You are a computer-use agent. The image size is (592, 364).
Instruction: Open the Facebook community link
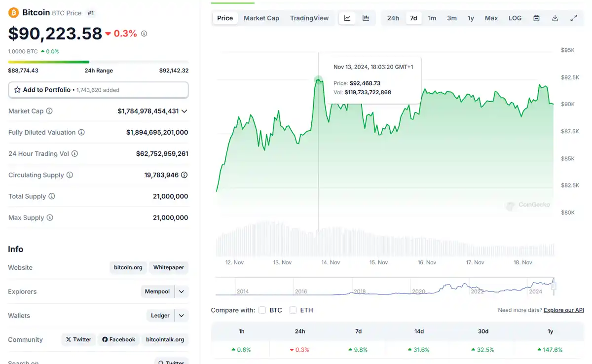pyautogui.click(x=118, y=339)
